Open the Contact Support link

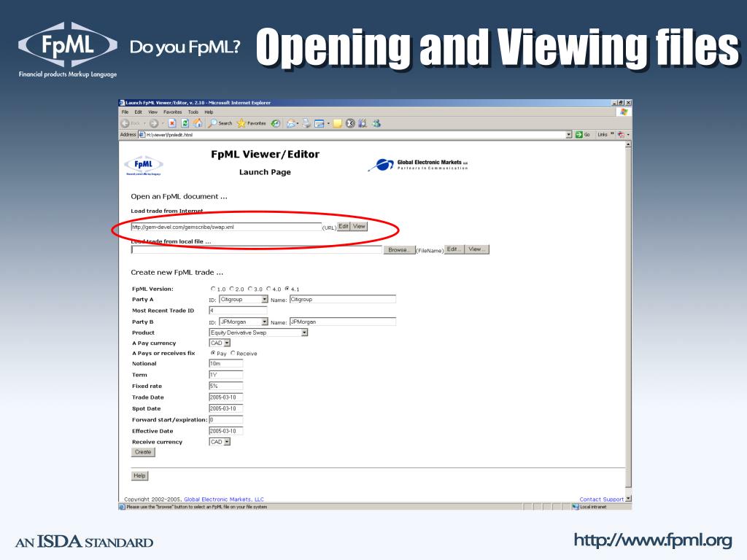click(x=602, y=499)
